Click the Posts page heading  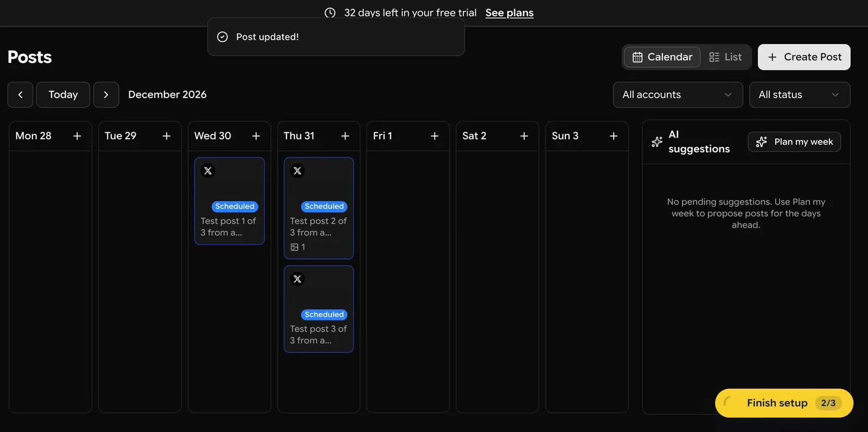[x=30, y=57]
